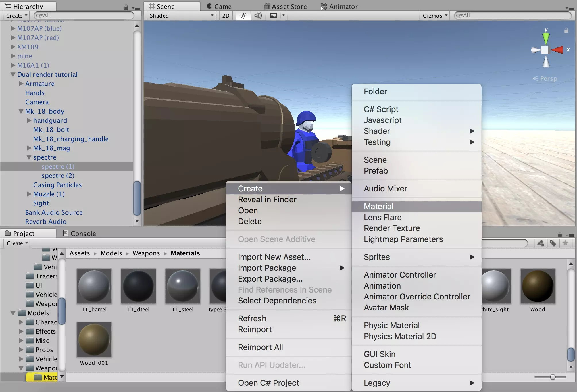The height and width of the screenshot is (392, 577).
Task: Toggle the 2D view mode button
Action: 226,16
